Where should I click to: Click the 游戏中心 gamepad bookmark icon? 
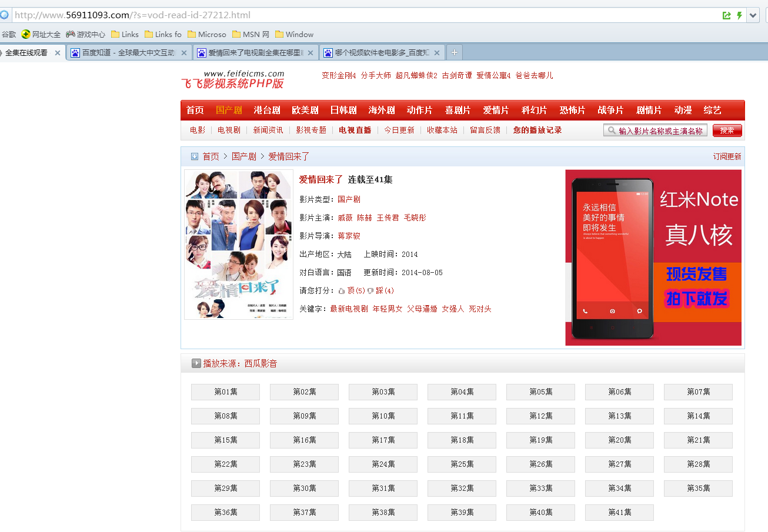(71, 34)
